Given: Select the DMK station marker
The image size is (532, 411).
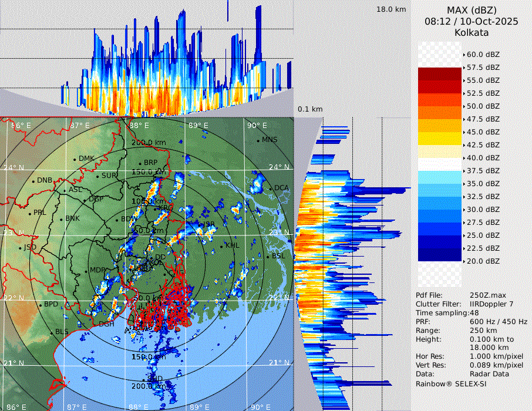Looking at the screenshot, I should pyautogui.click(x=75, y=159).
